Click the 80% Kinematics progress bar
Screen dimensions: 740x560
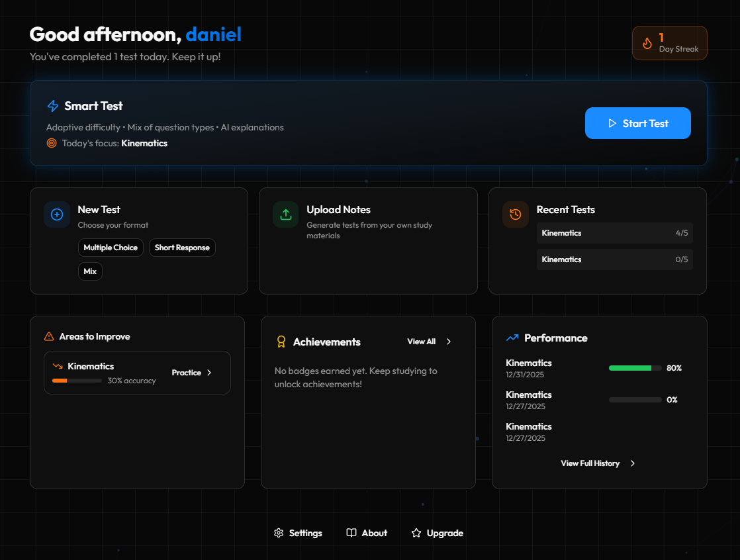635,368
